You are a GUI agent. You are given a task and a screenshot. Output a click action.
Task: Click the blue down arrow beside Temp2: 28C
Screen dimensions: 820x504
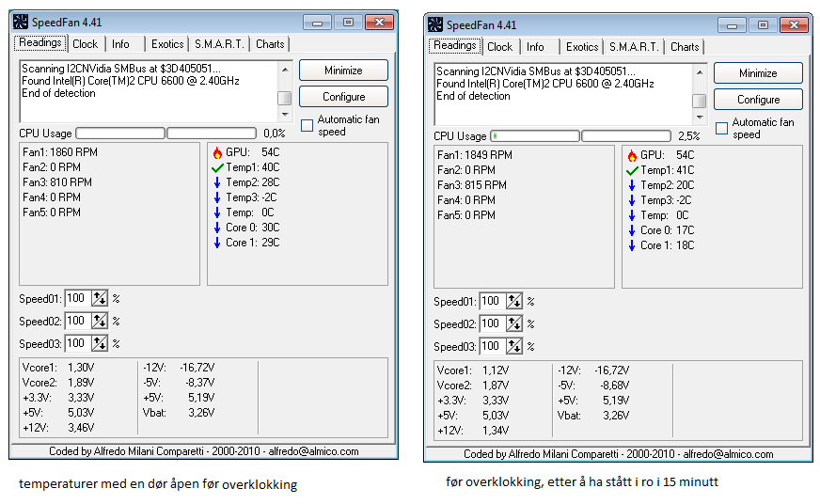(x=217, y=182)
